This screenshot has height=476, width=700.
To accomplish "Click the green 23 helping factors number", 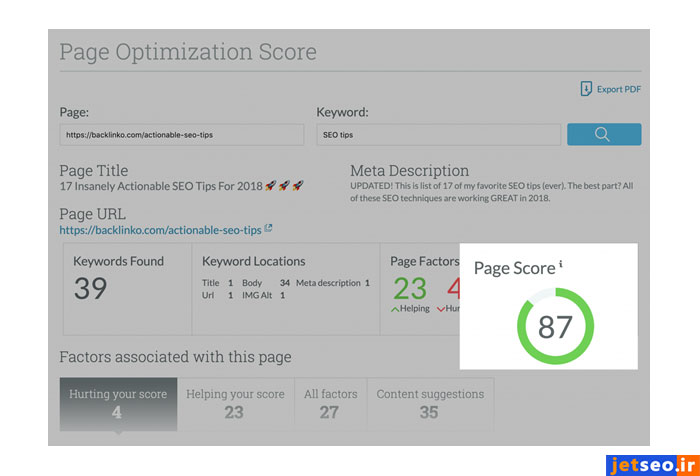I will coord(409,288).
